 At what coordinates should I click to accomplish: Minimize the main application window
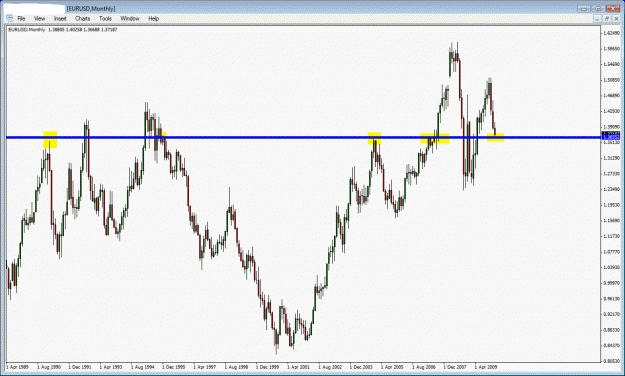[584, 8]
